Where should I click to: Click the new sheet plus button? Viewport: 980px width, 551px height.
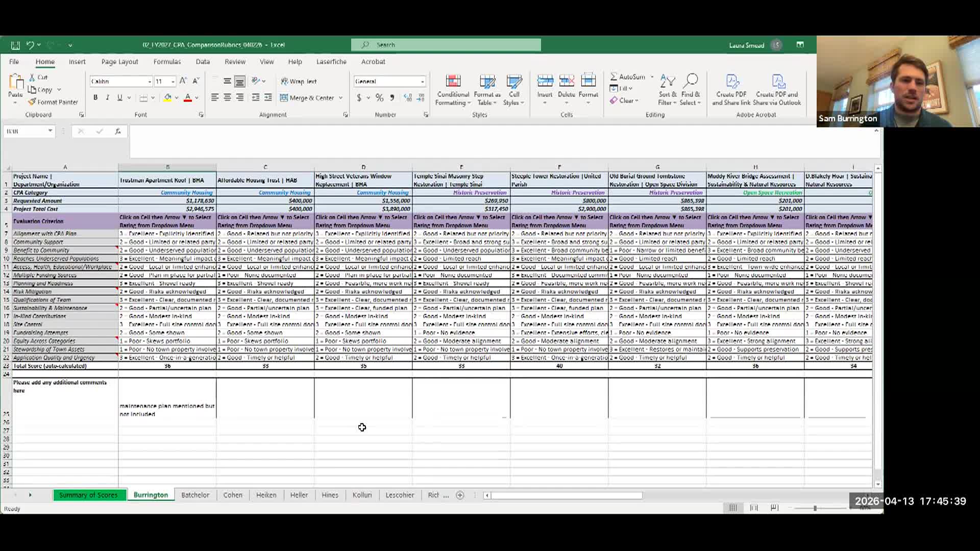[x=460, y=495]
